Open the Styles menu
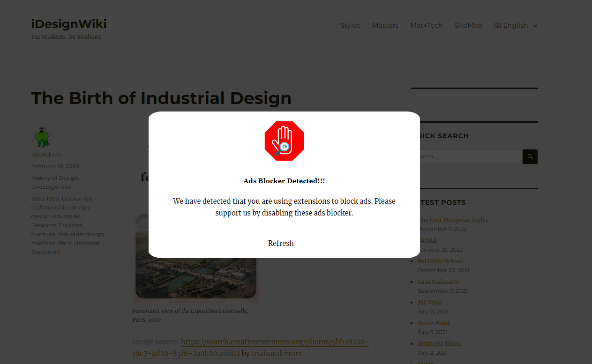 [x=350, y=25]
